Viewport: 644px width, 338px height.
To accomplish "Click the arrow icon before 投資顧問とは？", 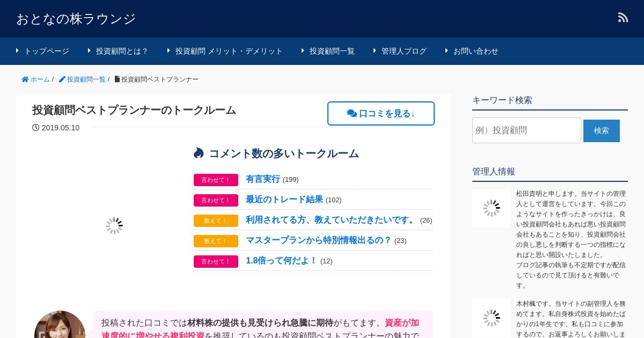I will pos(90,50).
